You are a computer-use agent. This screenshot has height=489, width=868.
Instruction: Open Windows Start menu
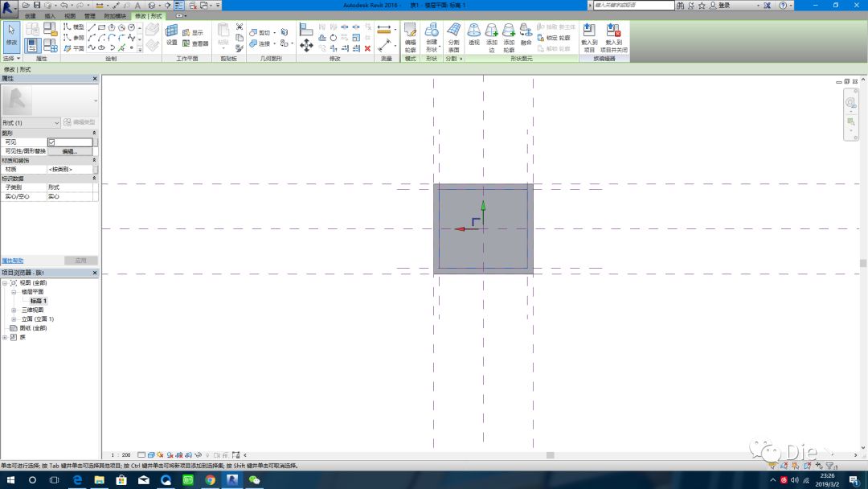10,480
